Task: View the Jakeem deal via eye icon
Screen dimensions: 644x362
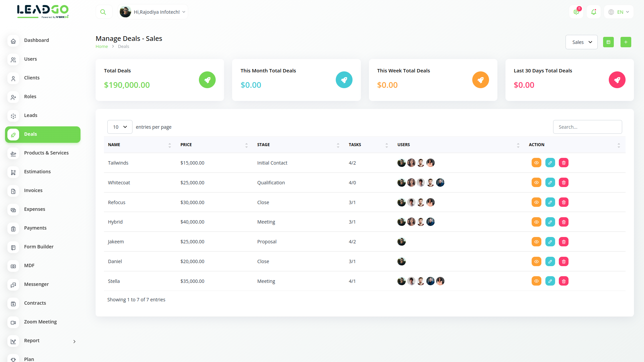Action: 536,242
